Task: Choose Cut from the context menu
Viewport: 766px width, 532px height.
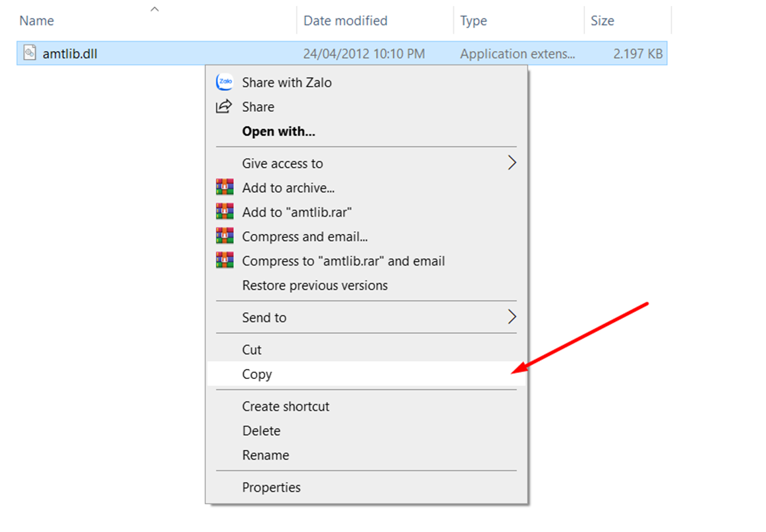Action: 366,350
